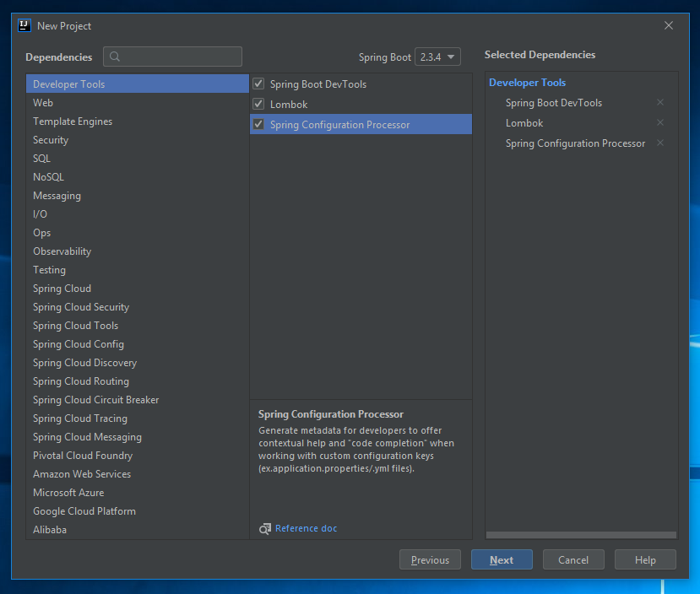Uncheck Spring Configuration Processor checkbox
The image size is (700, 594).
click(258, 124)
